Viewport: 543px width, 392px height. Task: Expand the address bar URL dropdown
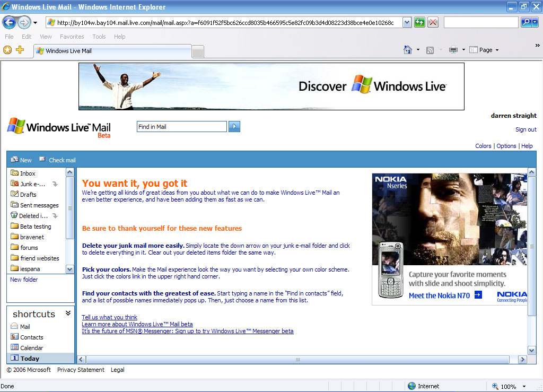pyautogui.click(x=407, y=22)
